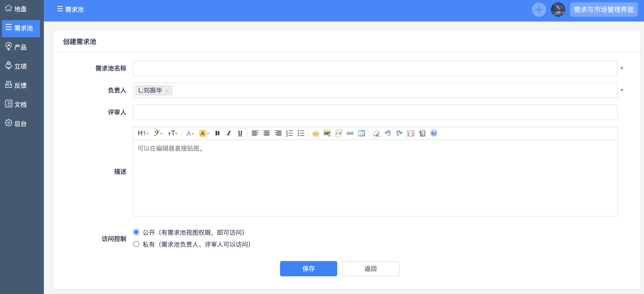Open the editor help icon
The image size is (644, 294).
tap(433, 133)
